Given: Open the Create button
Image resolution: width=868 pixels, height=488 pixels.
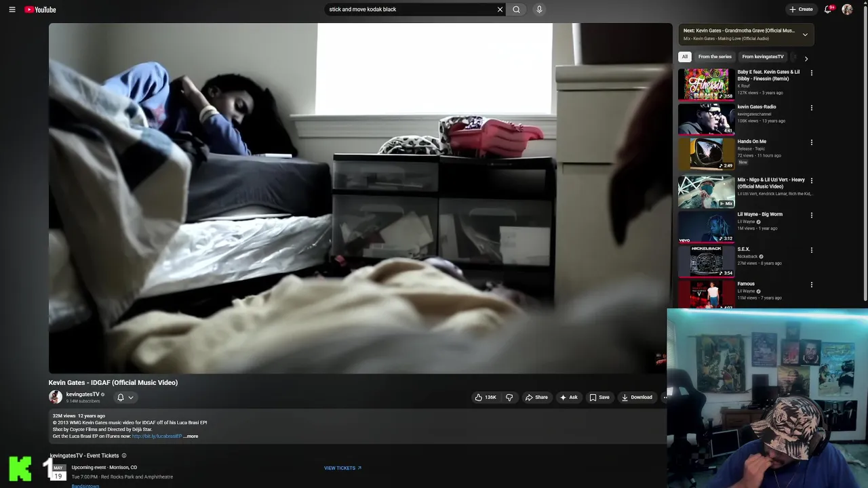Looking at the screenshot, I should point(801,9).
